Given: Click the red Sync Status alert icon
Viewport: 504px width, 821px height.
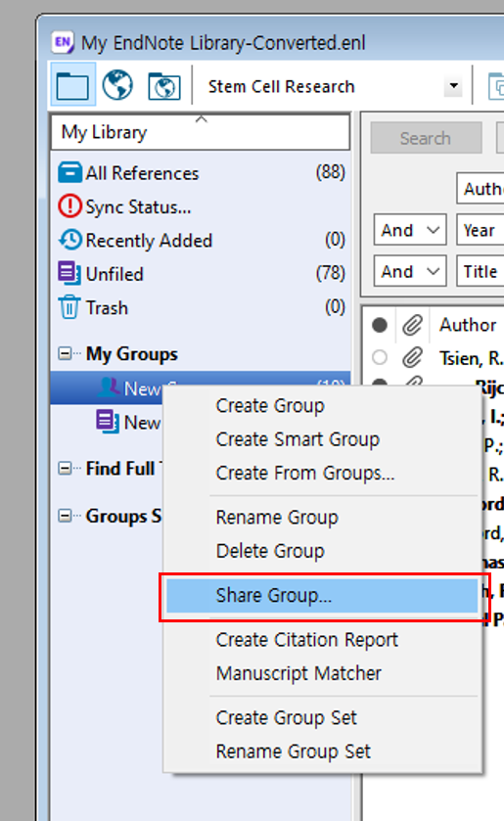Looking at the screenshot, I should [x=69, y=206].
